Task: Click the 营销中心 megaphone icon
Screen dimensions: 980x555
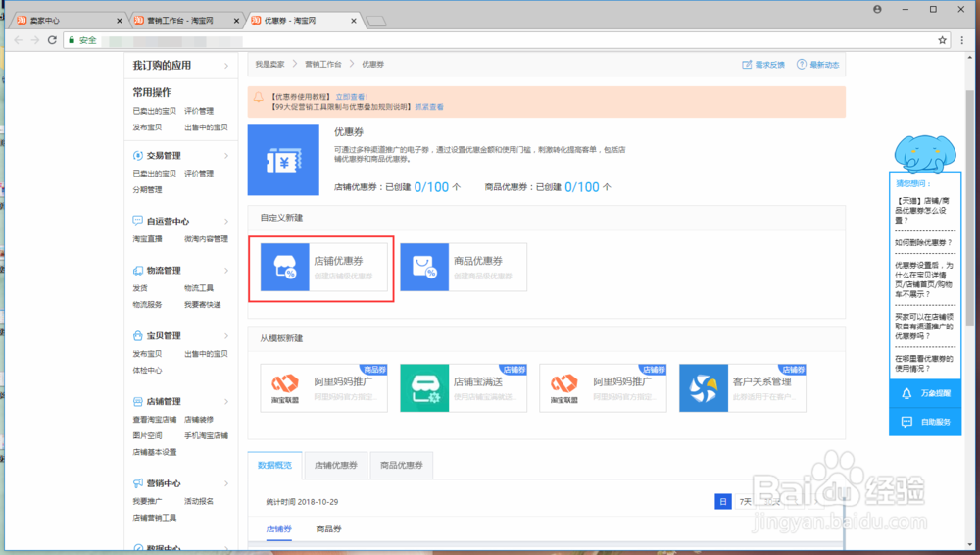Action: click(138, 483)
